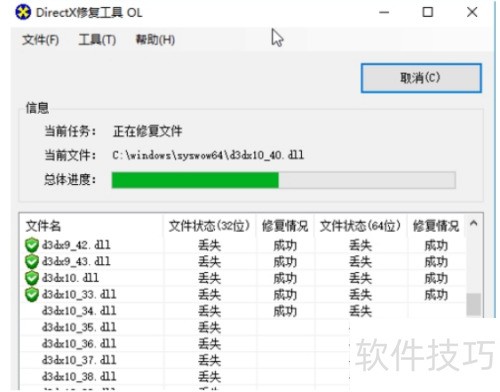Screen dimensions: 500x392
Task: Select the d3dx10_34.dll file name
Action: 79,311
